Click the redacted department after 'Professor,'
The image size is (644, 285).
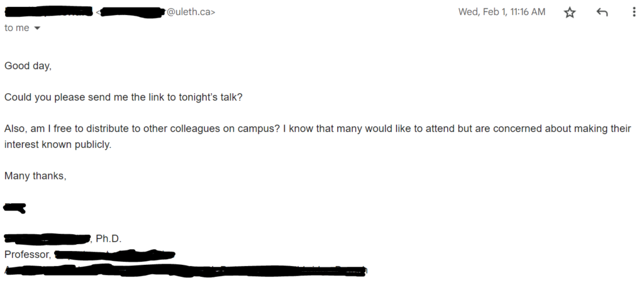(x=114, y=255)
